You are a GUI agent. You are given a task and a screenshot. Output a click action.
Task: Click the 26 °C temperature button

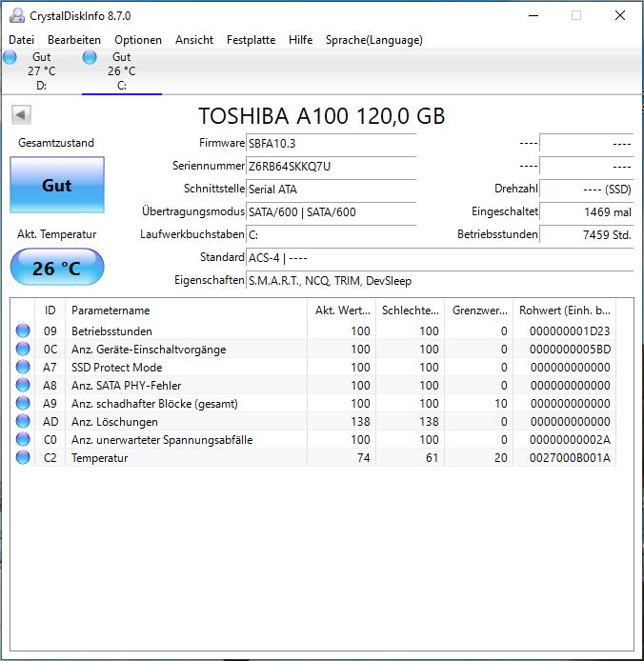(57, 268)
